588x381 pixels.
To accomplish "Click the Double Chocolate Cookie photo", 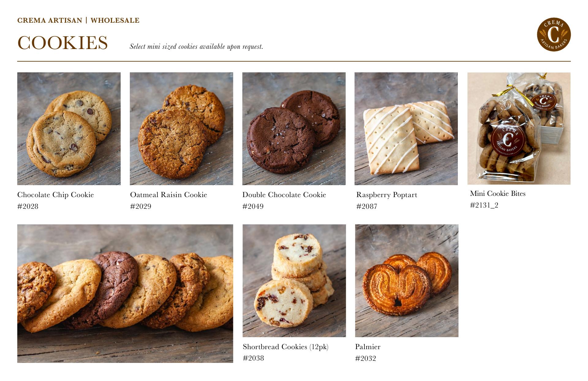I will 294,129.
